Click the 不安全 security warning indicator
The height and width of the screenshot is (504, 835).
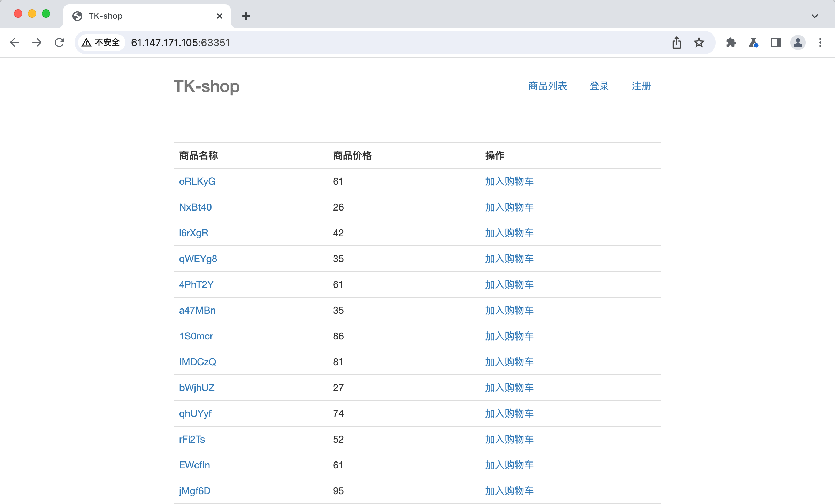tap(100, 42)
